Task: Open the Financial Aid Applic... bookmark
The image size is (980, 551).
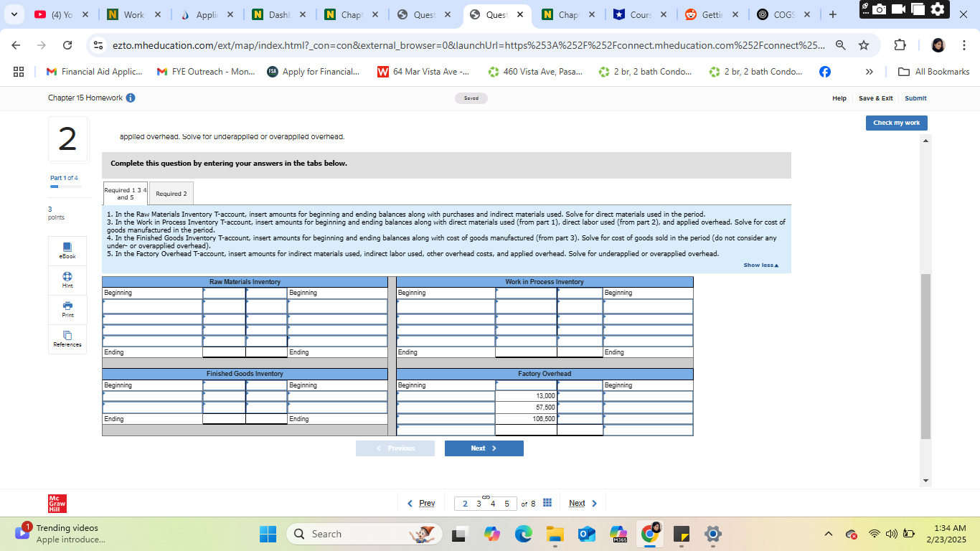Action: (x=94, y=72)
